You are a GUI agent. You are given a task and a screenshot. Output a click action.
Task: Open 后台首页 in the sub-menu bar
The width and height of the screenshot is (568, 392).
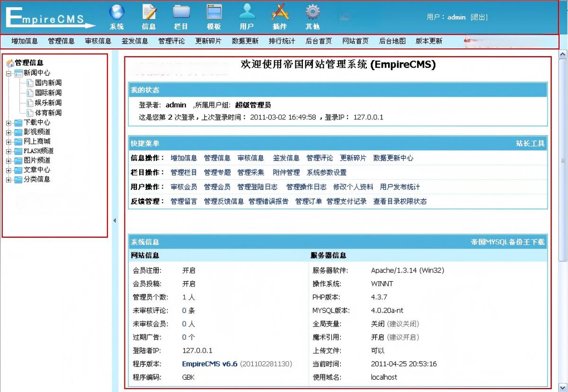(319, 41)
